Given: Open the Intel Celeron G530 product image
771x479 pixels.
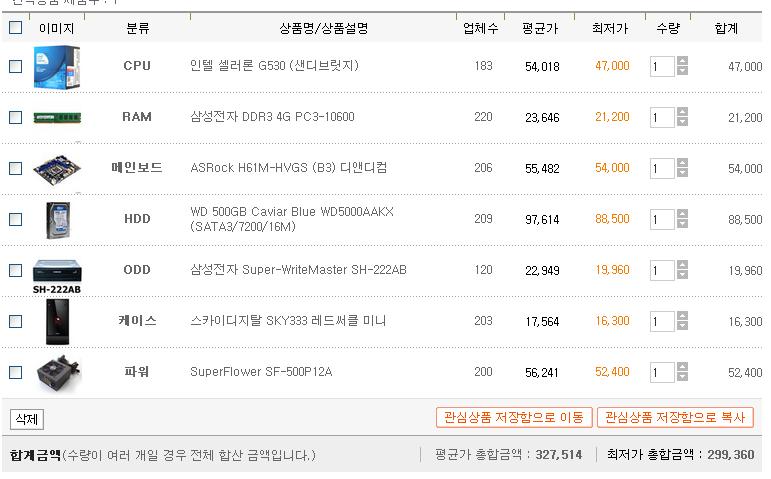Looking at the screenshot, I should [57, 67].
